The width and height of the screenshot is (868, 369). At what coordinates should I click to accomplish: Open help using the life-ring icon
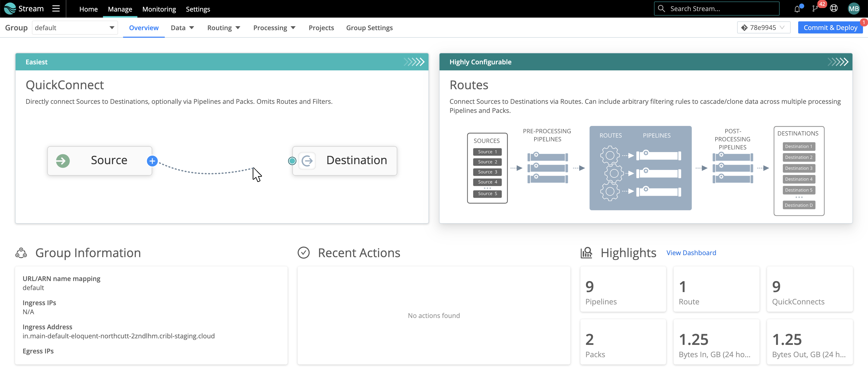tap(834, 9)
